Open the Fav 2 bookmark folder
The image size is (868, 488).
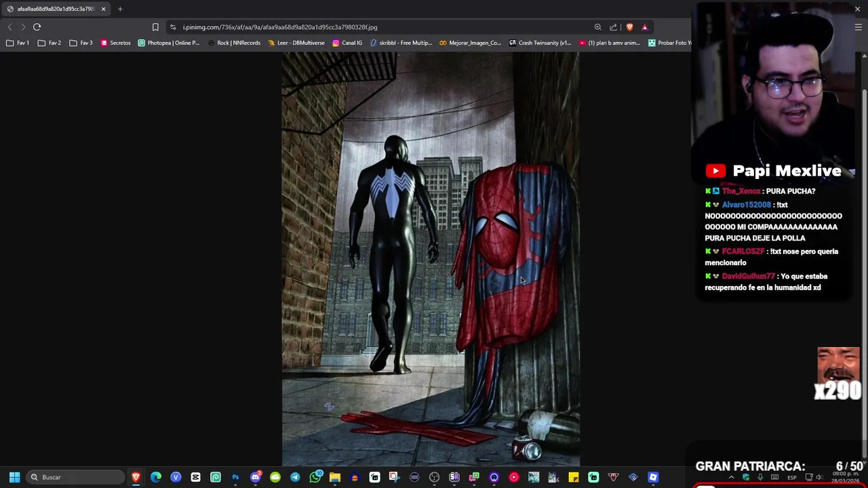(50, 43)
